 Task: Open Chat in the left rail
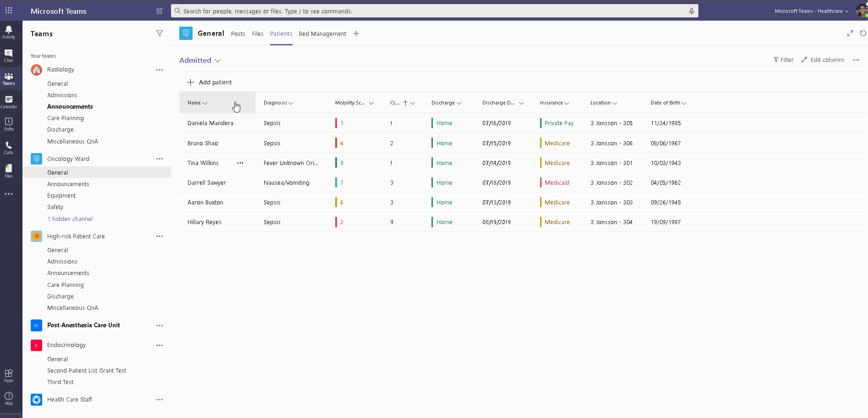[x=9, y=55]
